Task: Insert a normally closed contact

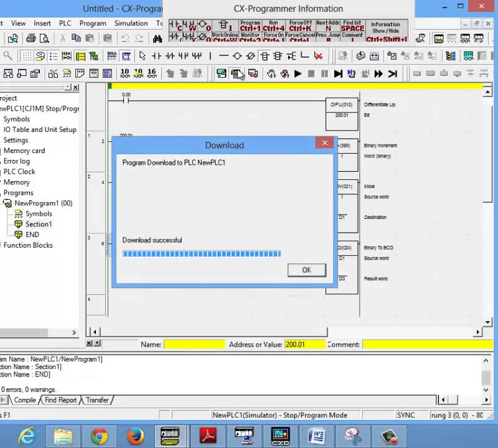Action: click(170, 56)
